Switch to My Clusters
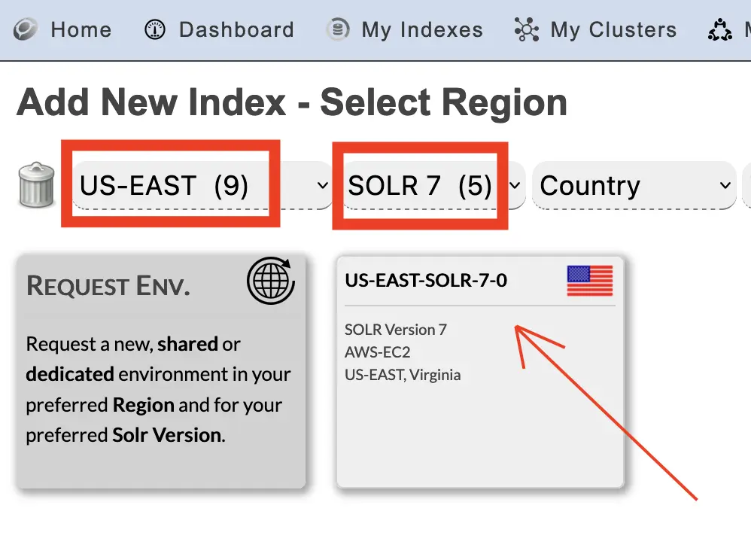Screen dimensions: 751x560 613,30
